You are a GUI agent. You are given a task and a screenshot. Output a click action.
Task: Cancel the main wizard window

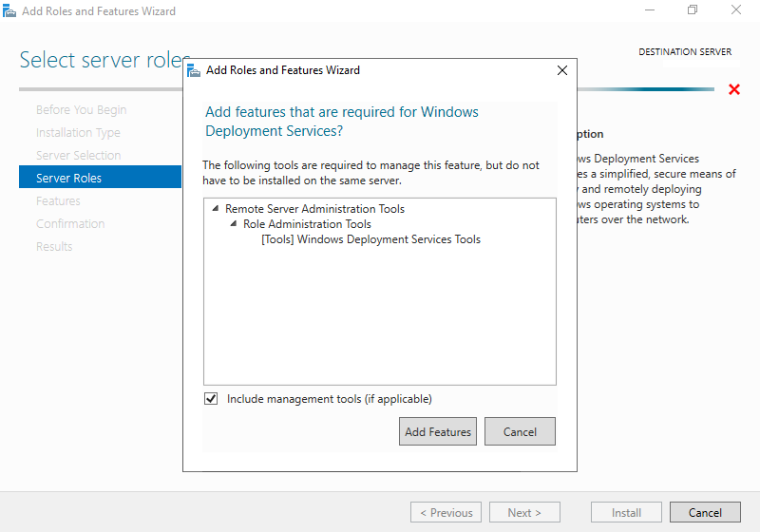tap(705, 512)
